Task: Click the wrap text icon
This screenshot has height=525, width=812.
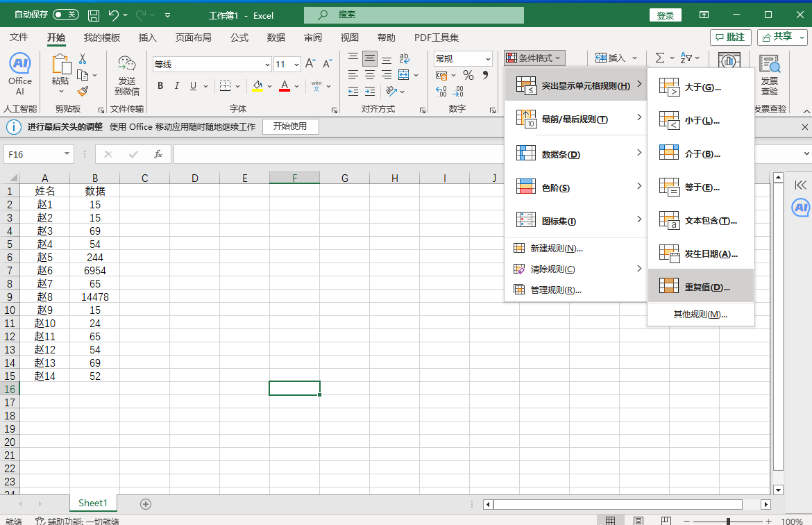Action: point(405,59)
